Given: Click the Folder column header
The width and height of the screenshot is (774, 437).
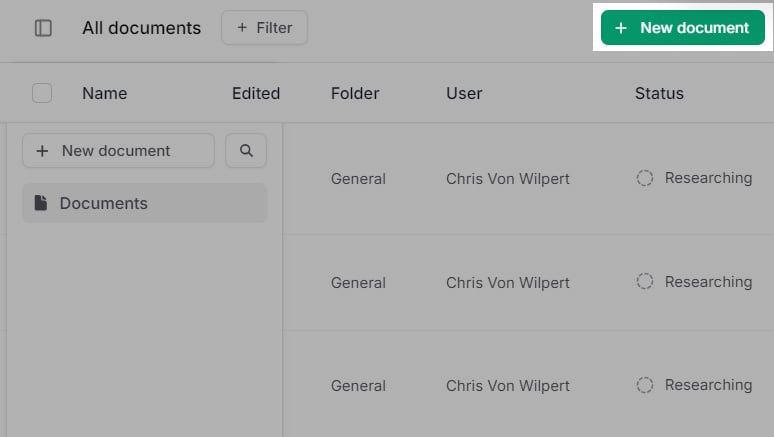Looking at the screenshot, I should tap(355, 93).
